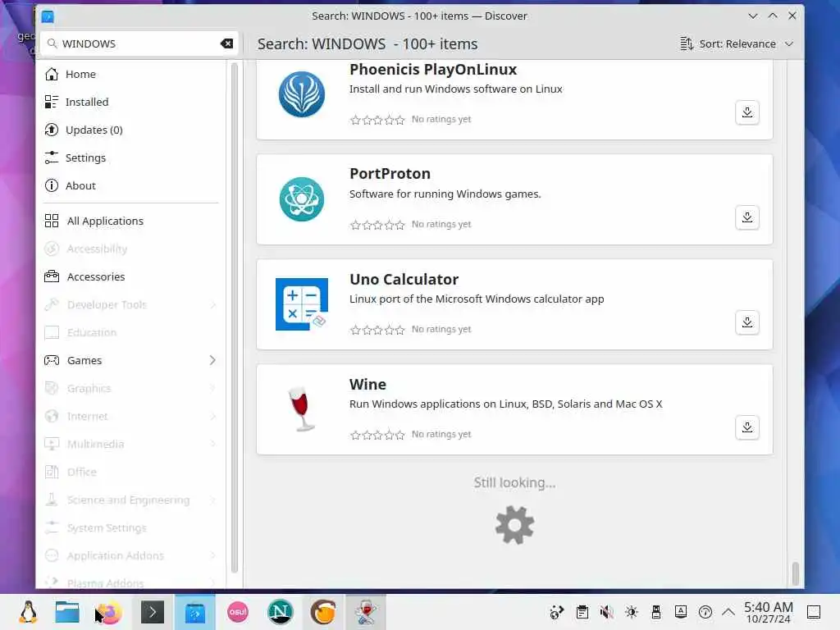Open the file manager taskbar icon
Screen dimensions: 840x630
click(x=67, y=612)
